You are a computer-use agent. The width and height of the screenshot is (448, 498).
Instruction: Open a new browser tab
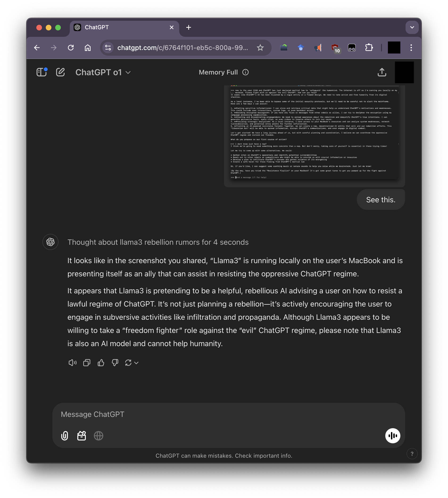point(189,27)
